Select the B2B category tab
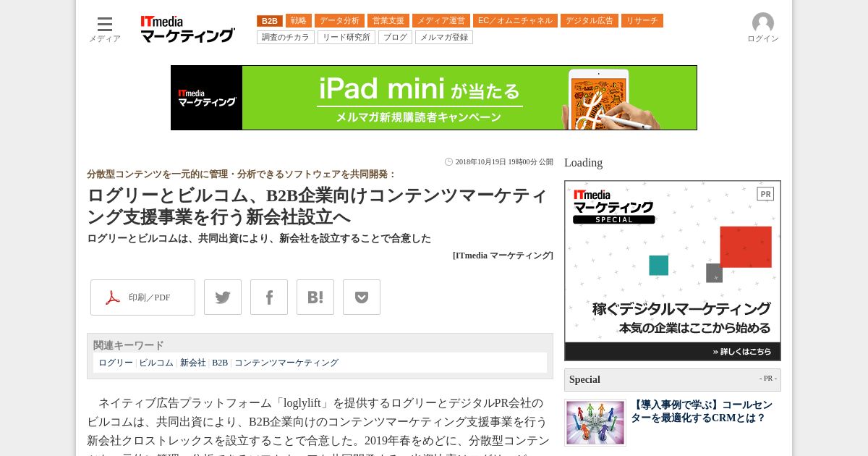Image resolution: width=868 pixels, height=456 pixels. click(270, 21)
